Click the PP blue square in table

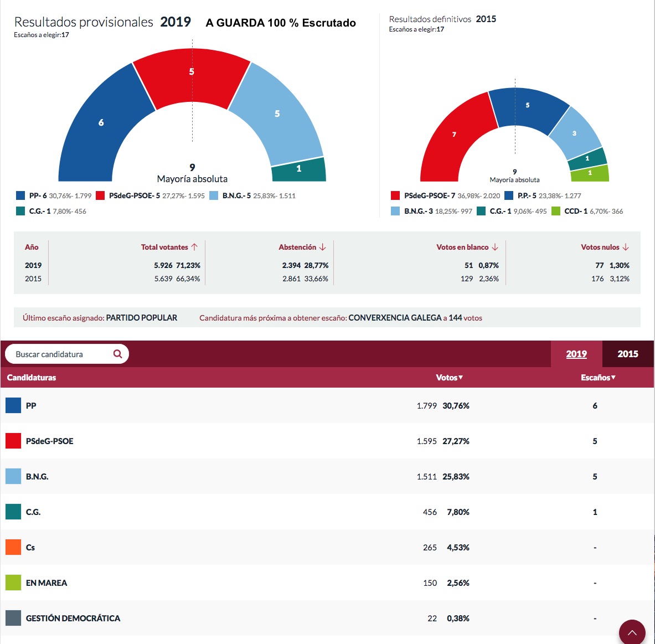pyautogui.click(x=13, y=405)
